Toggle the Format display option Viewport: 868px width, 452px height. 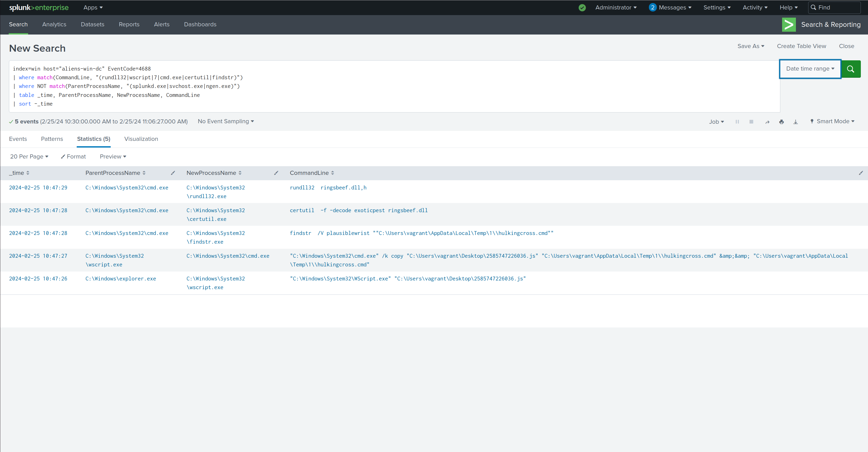74,156
